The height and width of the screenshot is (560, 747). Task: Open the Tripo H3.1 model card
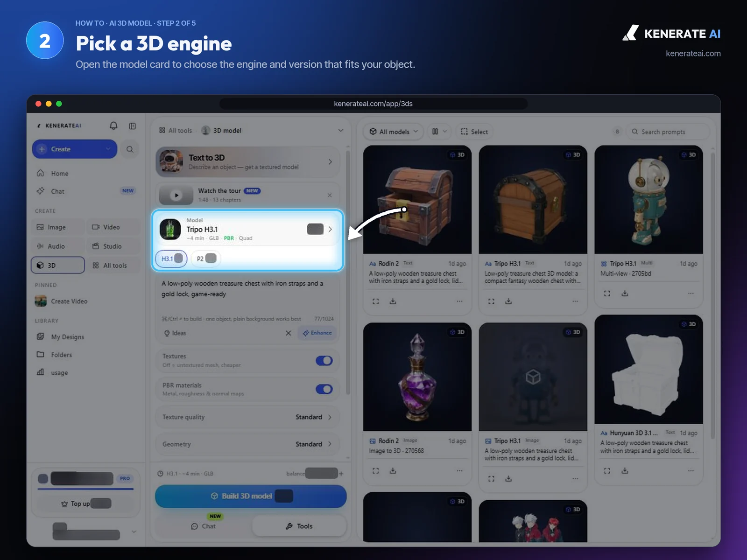(x=247, y=229)
